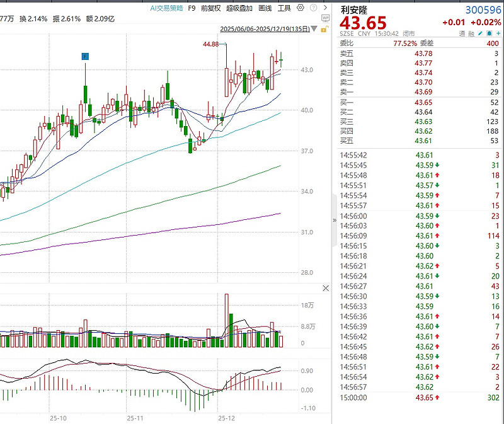Close the volume sub-chart panel
The width and height of the screenshot is (504, 424).
(x=326, y=289)
